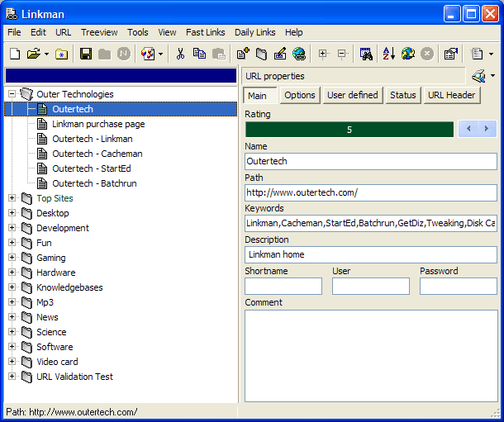Open the Tools menu
The image size is (504, 422).
138,32
